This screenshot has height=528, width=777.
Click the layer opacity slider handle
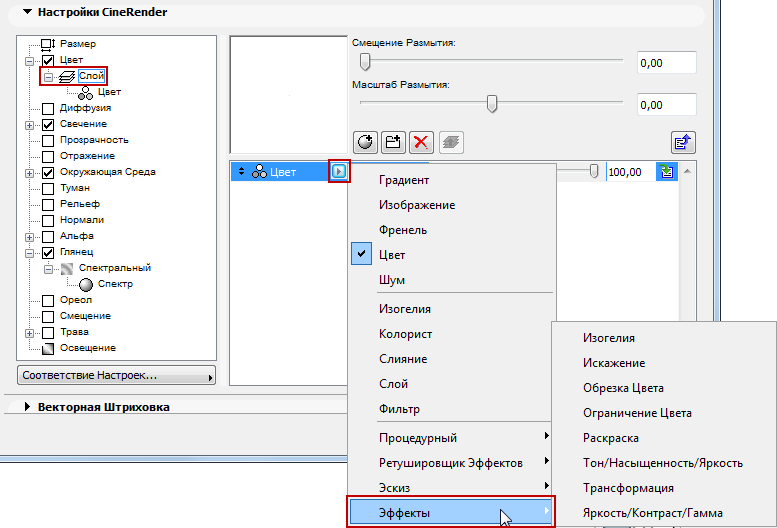pos(594,171)
